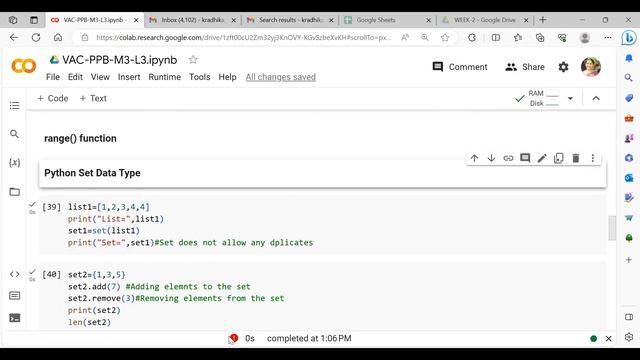Open the user account avatar

(591, 67)
